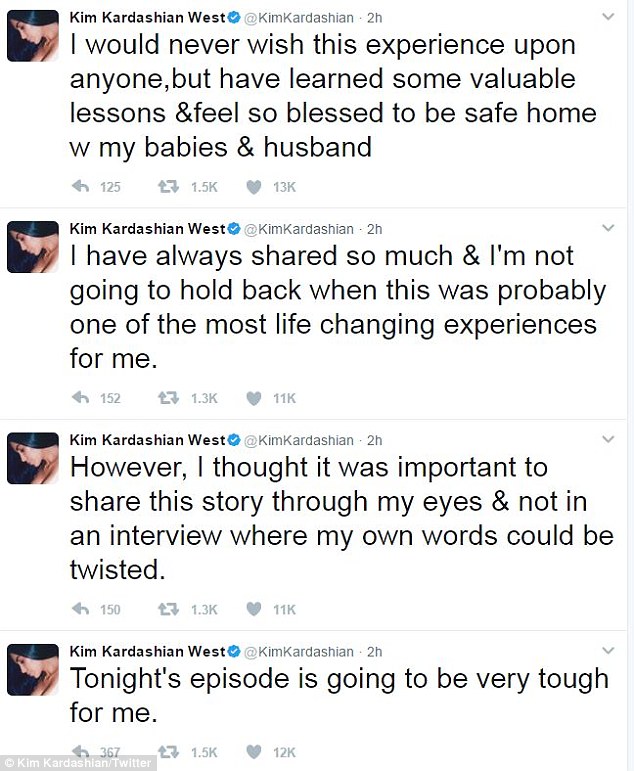The image size is (634, 771).
Task: Like the 'life changing experiences' tweet
Action: pyautogui.click(x=254, y=398)
